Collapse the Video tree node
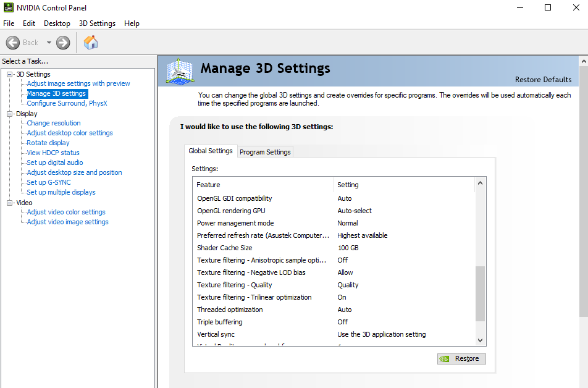Image resolution: width=588 pixels, height=388 pixels. tap(10, 203)
